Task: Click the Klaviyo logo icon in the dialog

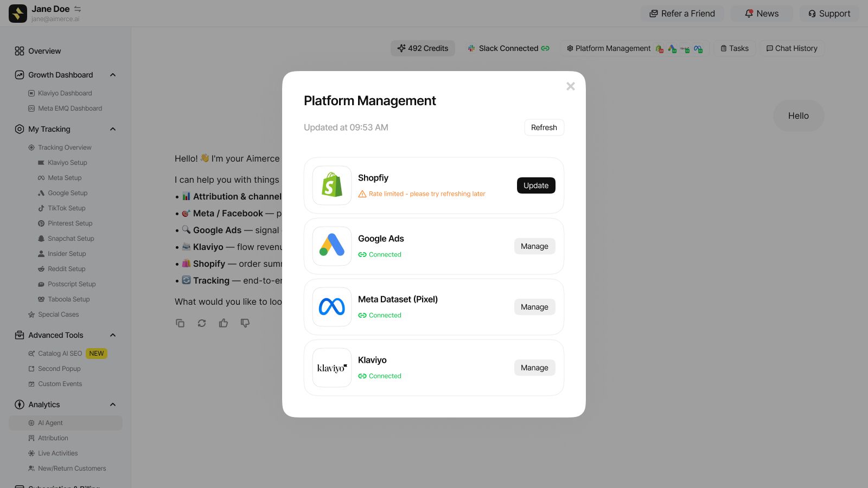Action: coord(332,368)
